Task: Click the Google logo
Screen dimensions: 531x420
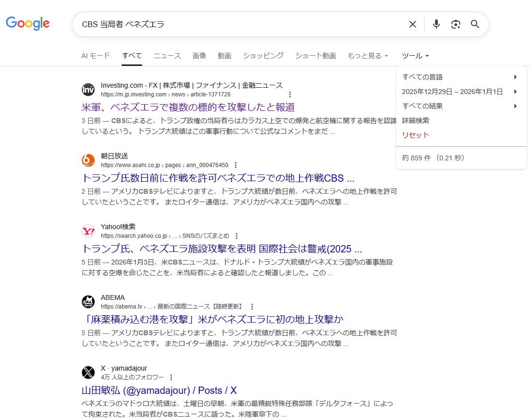Action: 28,23
